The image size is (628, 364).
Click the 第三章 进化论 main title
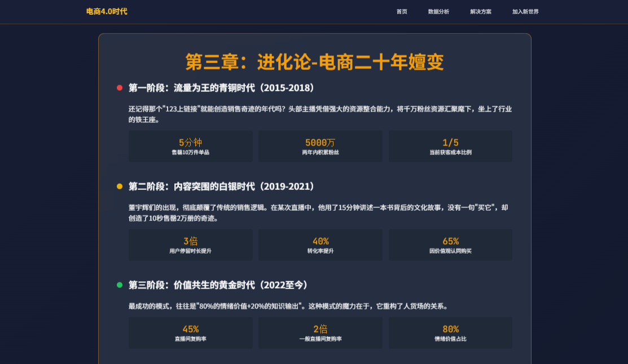point(314,62)
